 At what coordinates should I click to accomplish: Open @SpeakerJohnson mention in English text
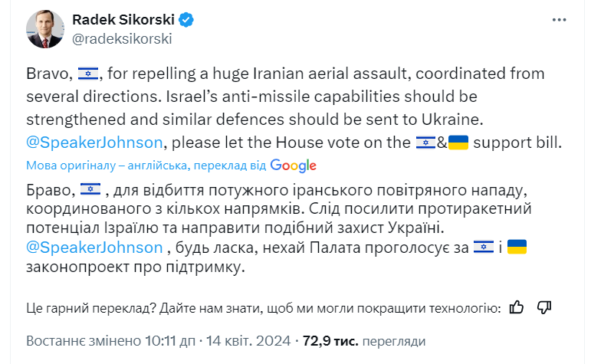pos(94,142)
